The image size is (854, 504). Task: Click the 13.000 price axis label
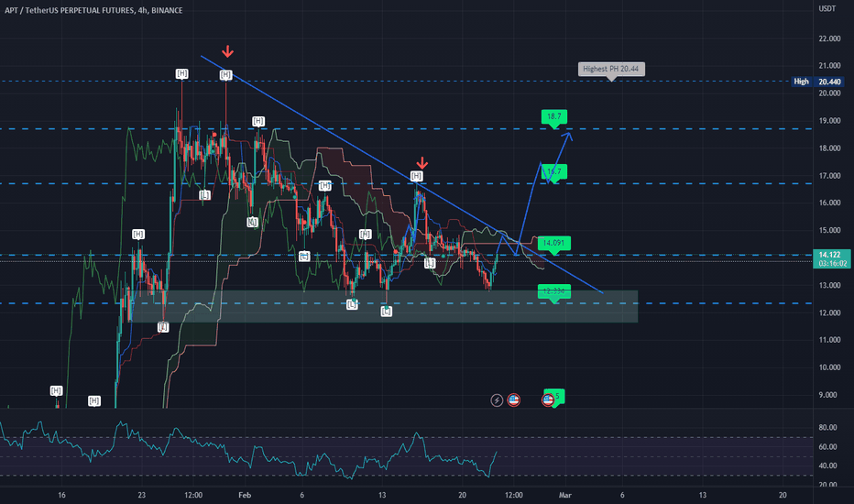[829, 286]
